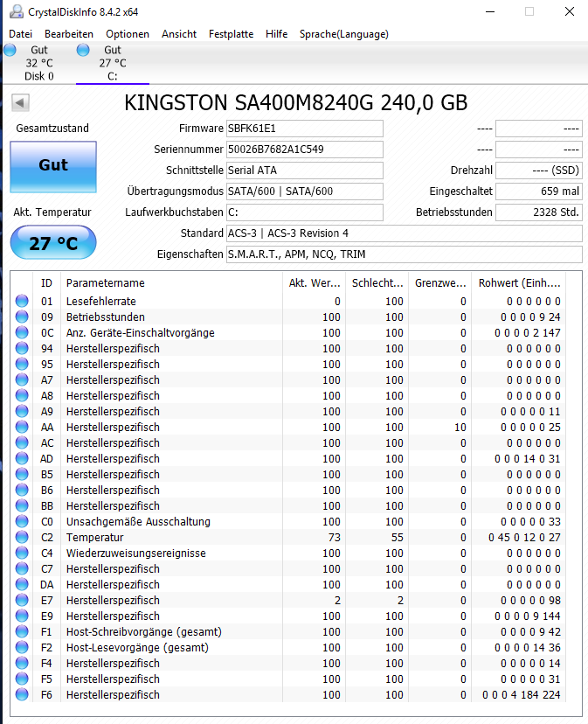
Task: Click status icon of row 0C
Action: click(x=22, y=332)
